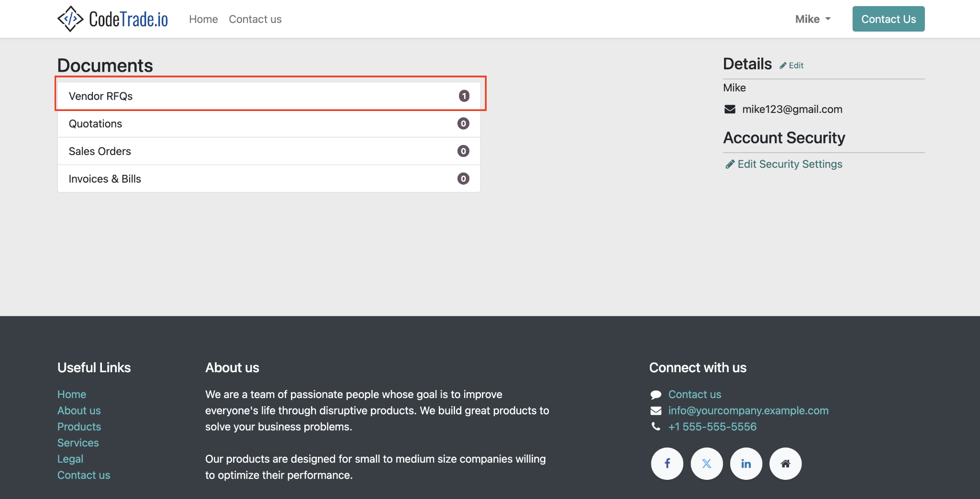Viewport: 980px width, 499px height.
Task: Click Edit next to Details
Action: [791, 66]
